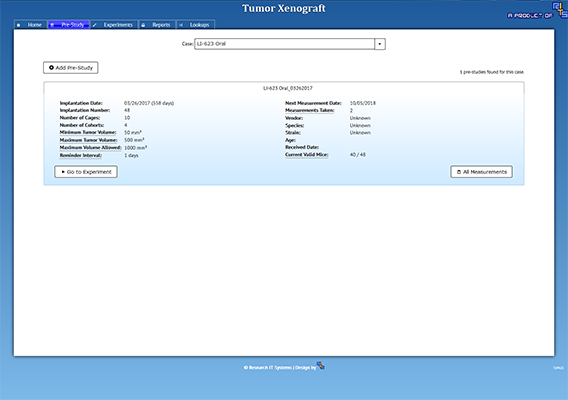Screen dimensions: 568x400
Task: Switch to the Experiments tab
Action: click(x=114, y=25)
